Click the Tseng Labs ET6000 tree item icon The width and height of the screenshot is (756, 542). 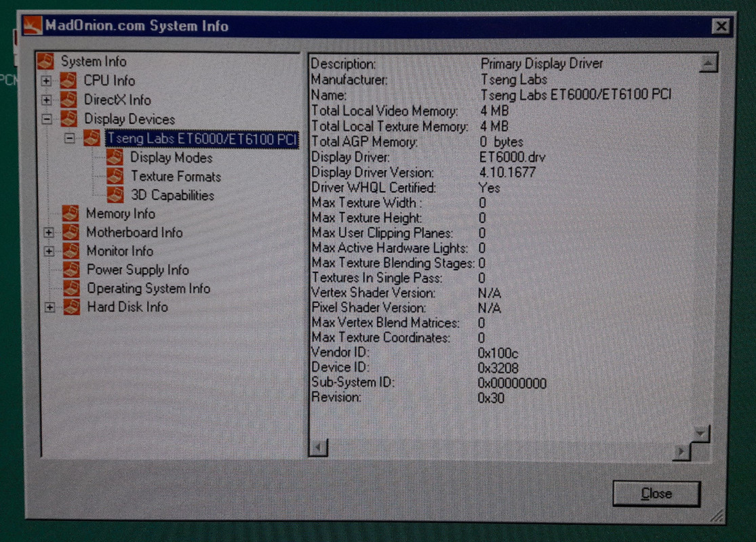(92, 138)
